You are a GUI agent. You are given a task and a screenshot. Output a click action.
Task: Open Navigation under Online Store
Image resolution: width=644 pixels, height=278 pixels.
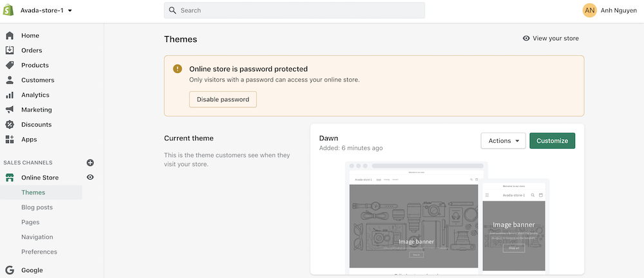point(37,237)
